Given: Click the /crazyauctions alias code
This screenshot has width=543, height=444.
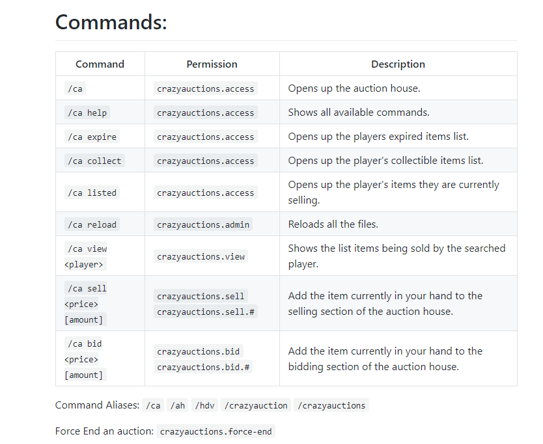Looking at the screenshot, I should (331, 405).
